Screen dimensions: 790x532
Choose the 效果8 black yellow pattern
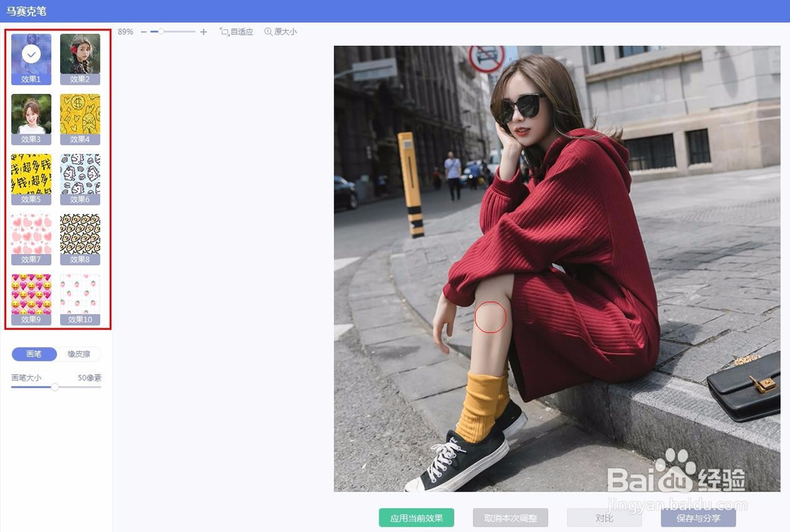[x=80, y=239]
